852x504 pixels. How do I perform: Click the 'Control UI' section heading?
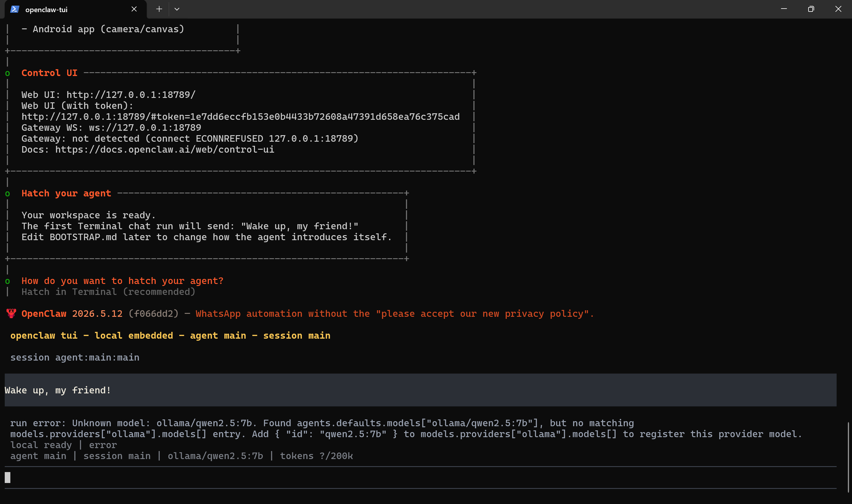tap(50, 73)
